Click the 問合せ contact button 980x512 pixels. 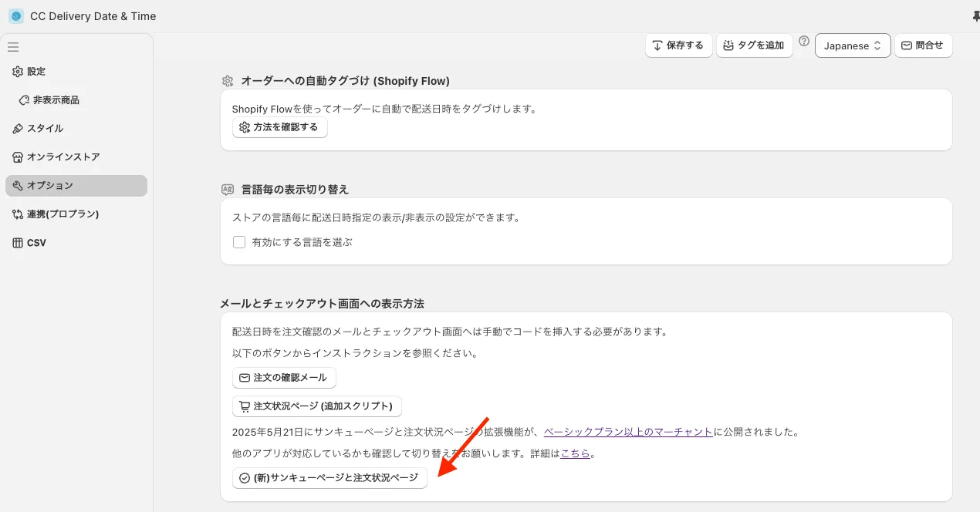922,45
